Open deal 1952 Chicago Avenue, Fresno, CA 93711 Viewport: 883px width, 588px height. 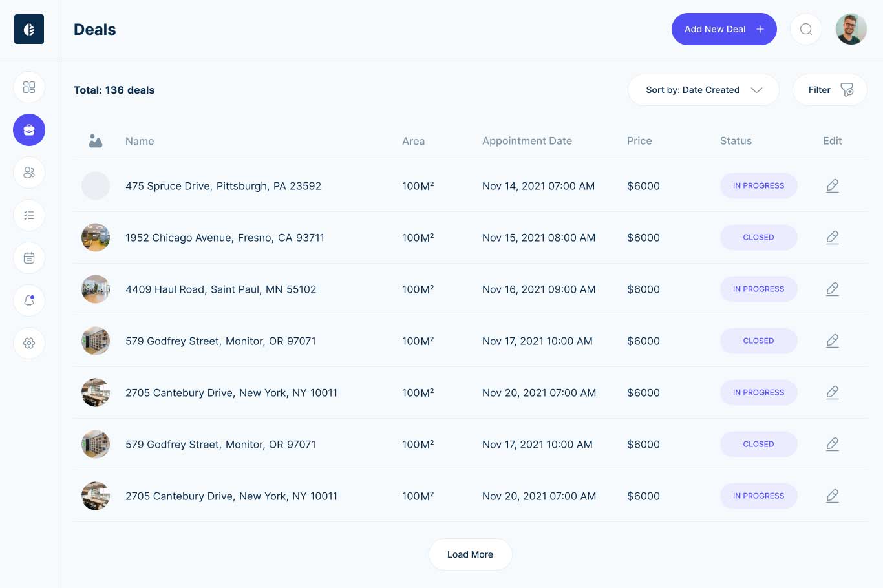(225, 238)
